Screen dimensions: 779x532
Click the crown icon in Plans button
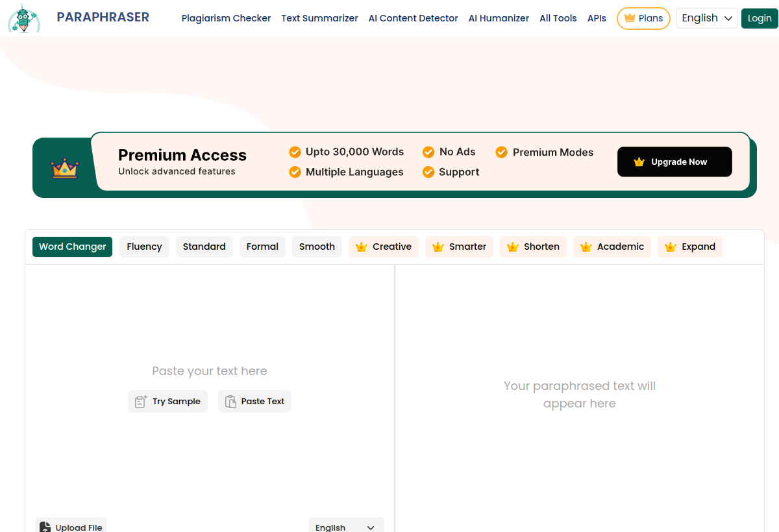click(x=629, y=18)
